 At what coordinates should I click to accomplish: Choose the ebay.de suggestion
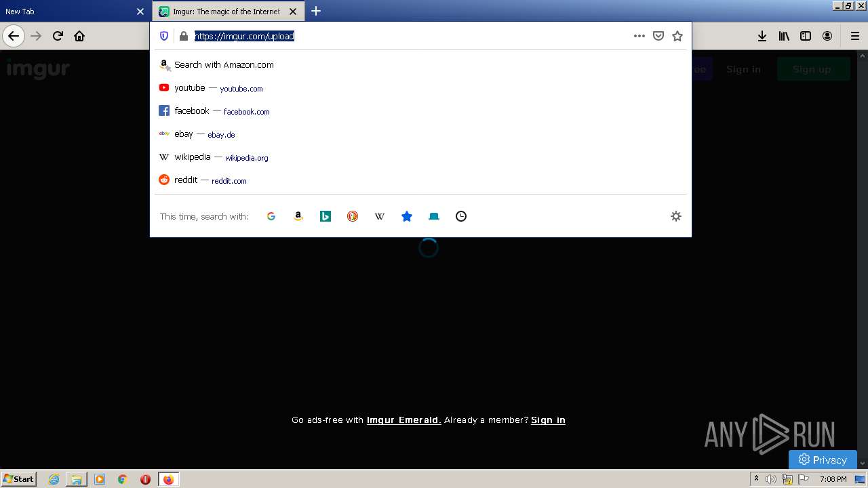click(420, 134)
